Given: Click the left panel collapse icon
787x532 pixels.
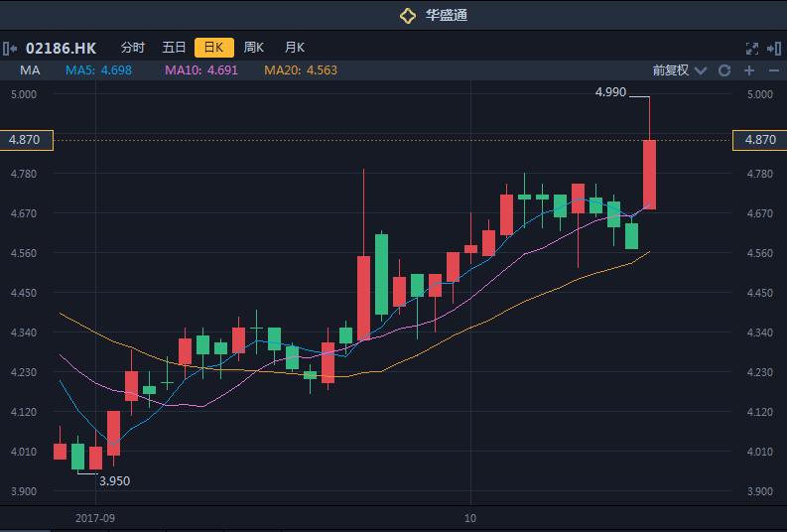Looking at the screenshot, I should coord(10,48).
